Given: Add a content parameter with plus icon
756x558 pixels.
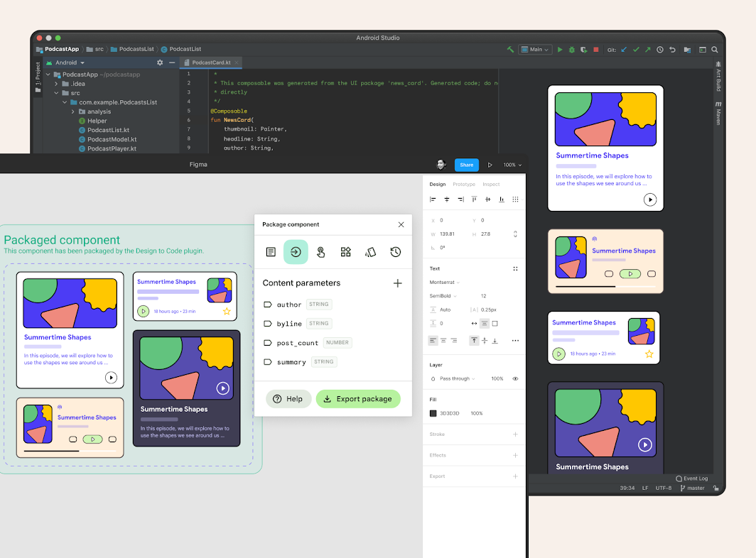Looking at the screenshot, I should pos(397,283).
